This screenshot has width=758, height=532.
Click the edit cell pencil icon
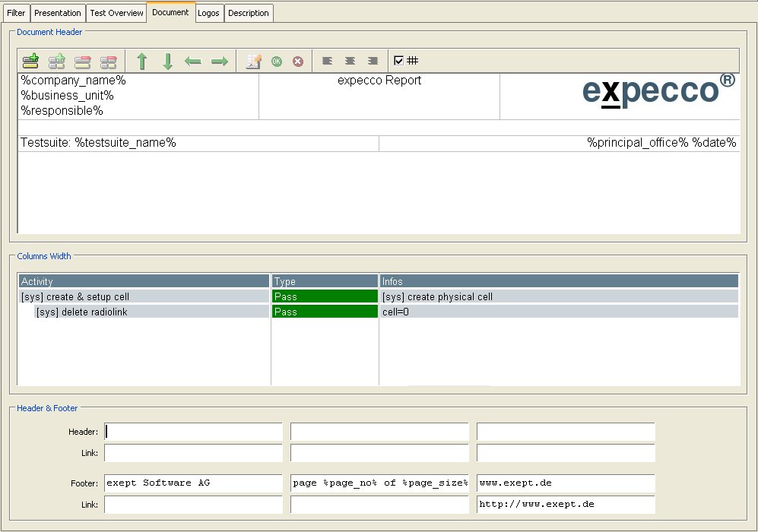(254, 62)
